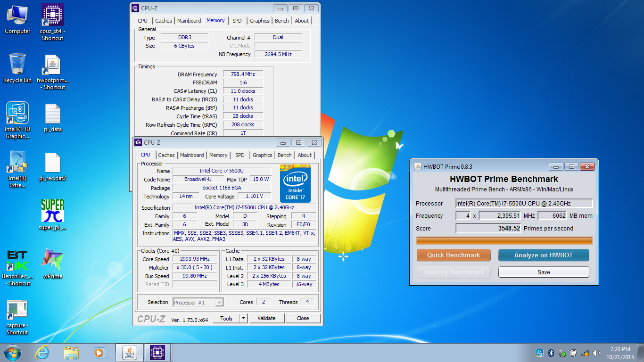Open the Windows Start menu orb

click(x=13, y=353)
